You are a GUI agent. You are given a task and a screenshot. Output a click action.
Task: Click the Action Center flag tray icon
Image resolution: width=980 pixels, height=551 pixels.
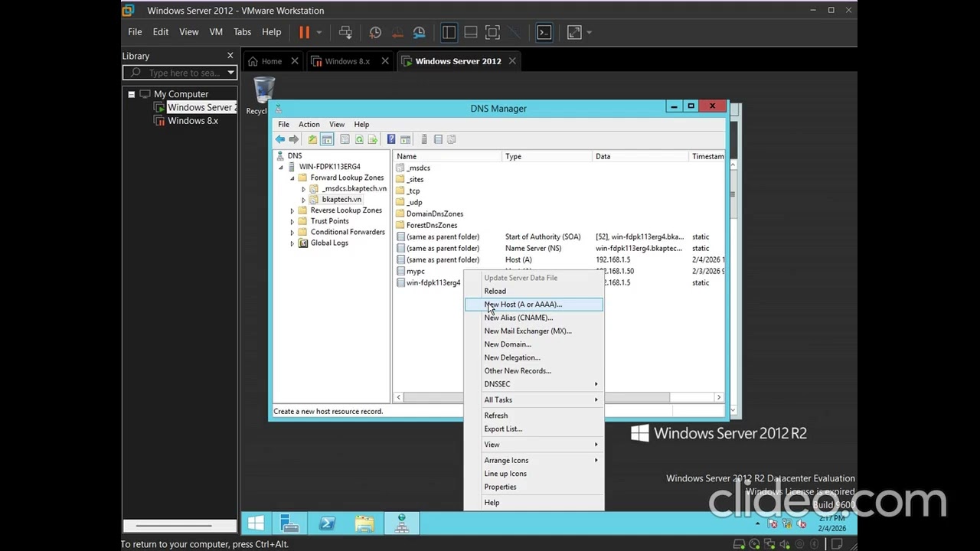click(x=773, y=524)
